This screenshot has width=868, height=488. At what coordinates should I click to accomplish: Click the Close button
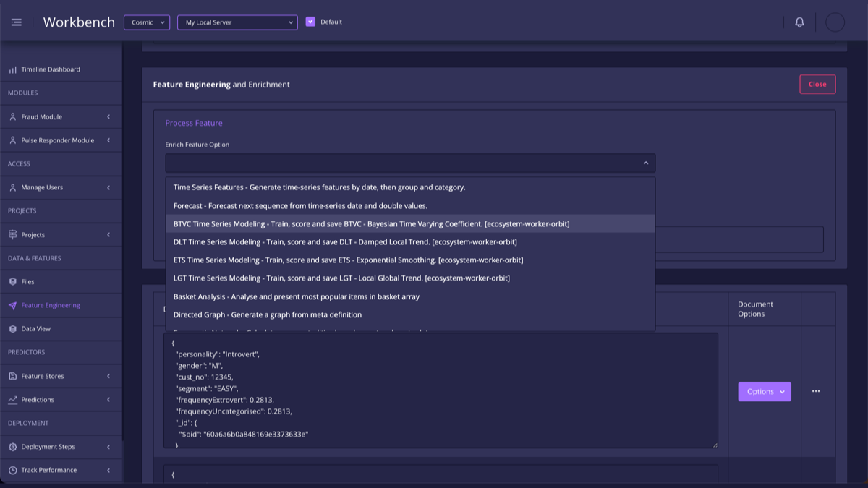(x=817, y=85)
